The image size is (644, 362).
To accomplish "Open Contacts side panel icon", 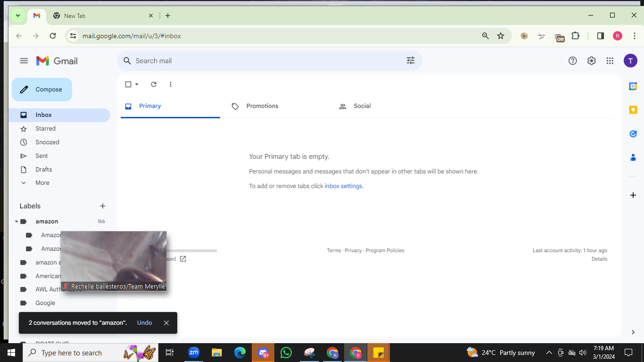I will pyautogui.click(x=633, y=157).
